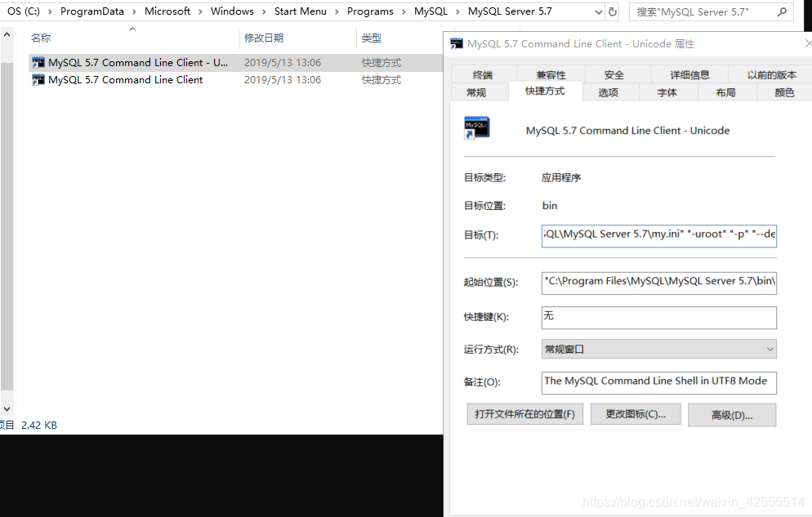The image size is (812, 517).
Task: Switch to the 选项 tab
Action: click(609, 92)
